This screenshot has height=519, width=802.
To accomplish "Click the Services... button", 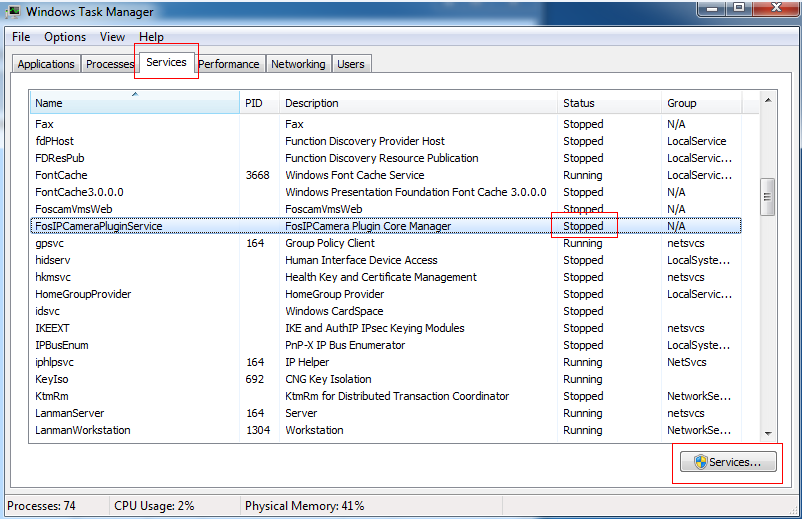I will point(728,462).
